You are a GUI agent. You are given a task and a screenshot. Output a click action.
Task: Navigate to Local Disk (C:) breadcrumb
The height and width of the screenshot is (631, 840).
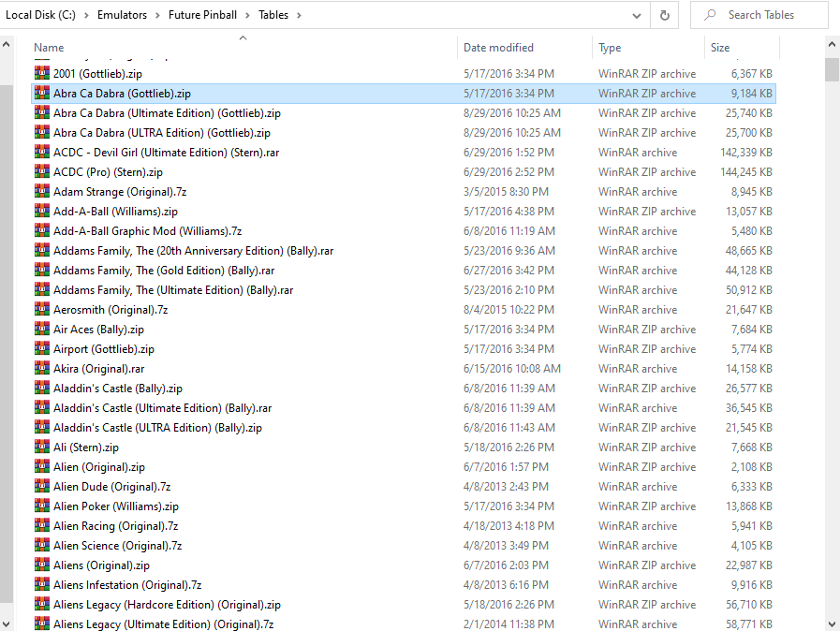coord(40,15)
